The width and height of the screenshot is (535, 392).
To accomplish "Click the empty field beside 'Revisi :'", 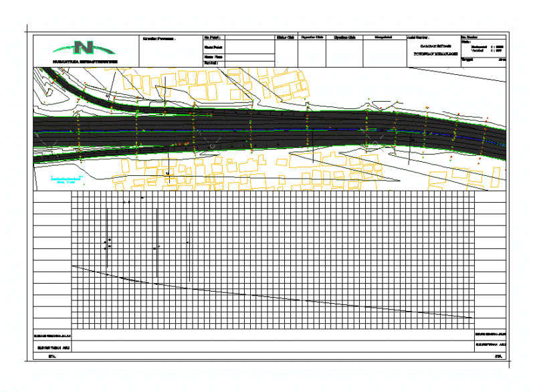I will tap(249, 64).
